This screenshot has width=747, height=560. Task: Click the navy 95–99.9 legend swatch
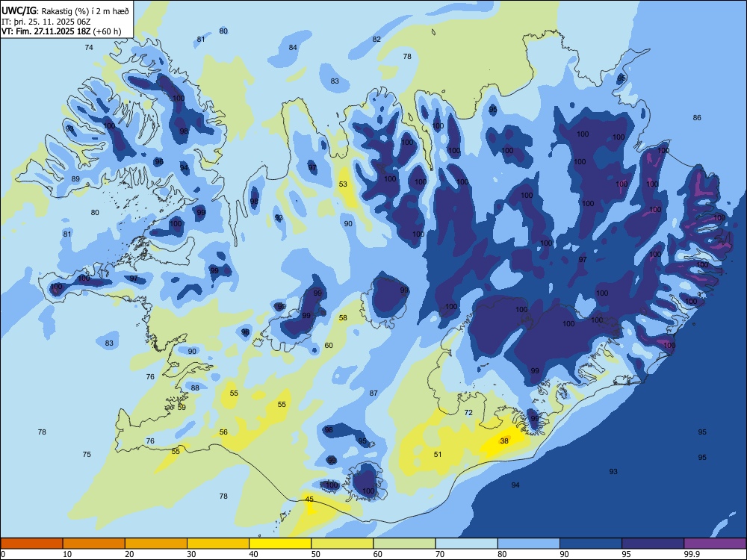click(653, 544)
